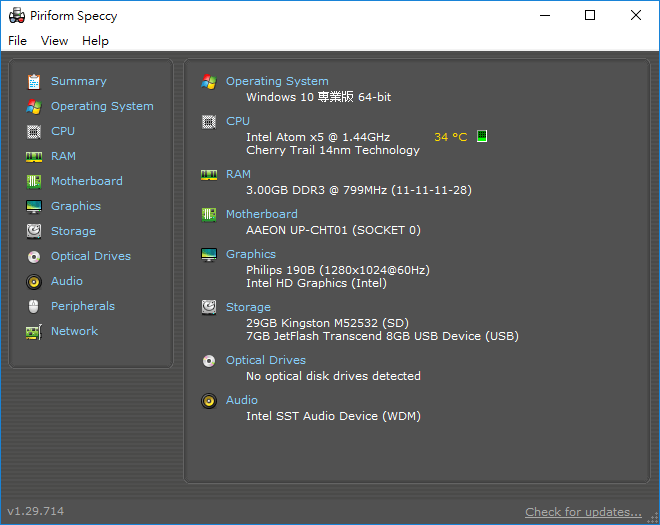Image resolution: width=660 pixels, height=525 pixels.
Task: Open the Operating System heading in summary
Action: click(x=277, y=81)
